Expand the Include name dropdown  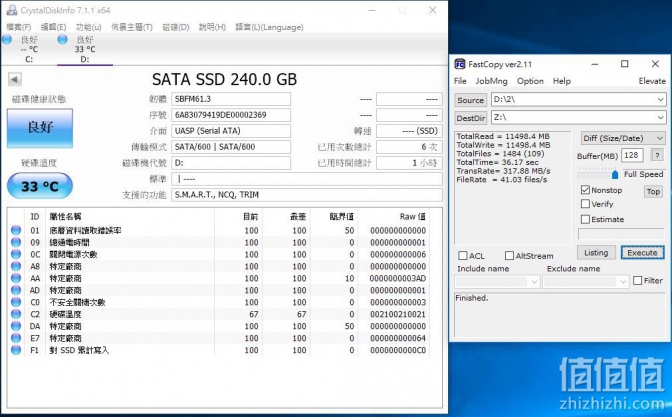click(534, 282)
